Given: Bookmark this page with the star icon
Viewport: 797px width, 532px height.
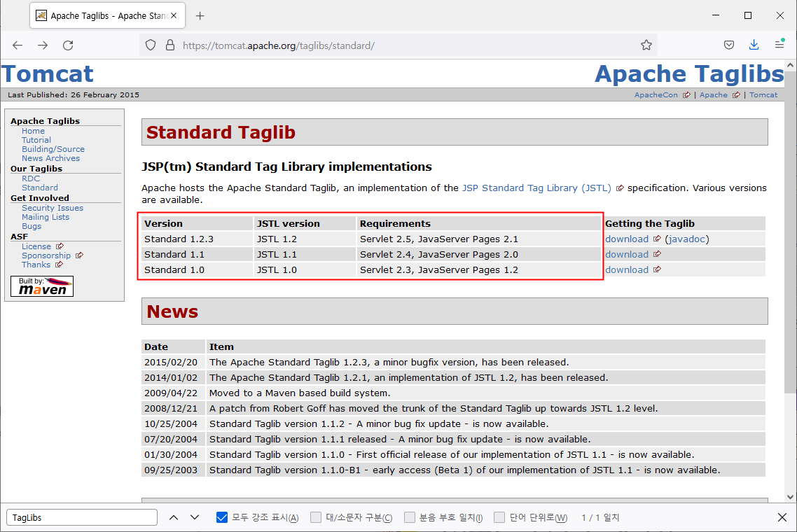Looking at the screenshot, I should 646,45.
